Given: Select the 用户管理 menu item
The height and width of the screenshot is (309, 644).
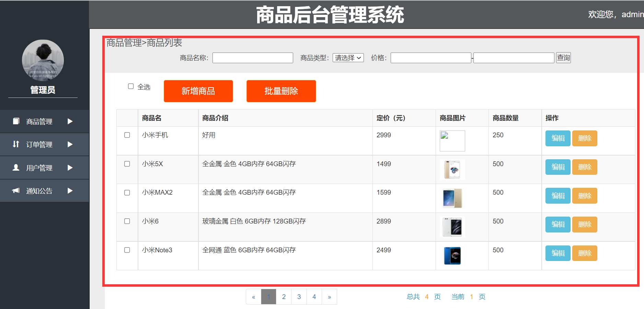Looking at the screenshot, I should [x=39, y=168].
